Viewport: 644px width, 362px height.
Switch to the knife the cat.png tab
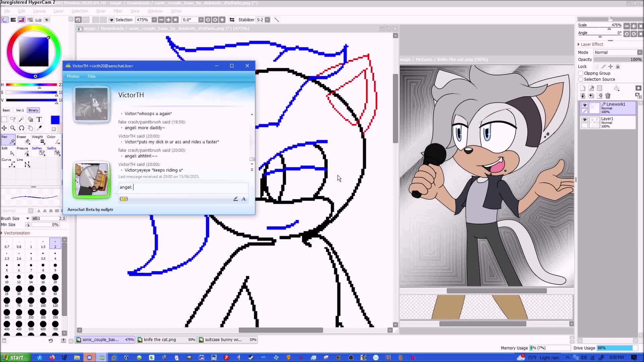[166, 340]
